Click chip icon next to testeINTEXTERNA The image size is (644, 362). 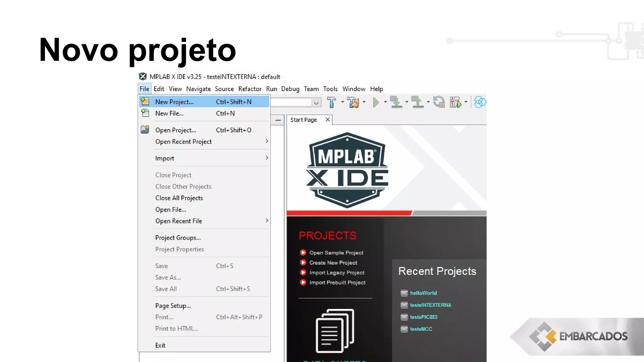point(404,305)
